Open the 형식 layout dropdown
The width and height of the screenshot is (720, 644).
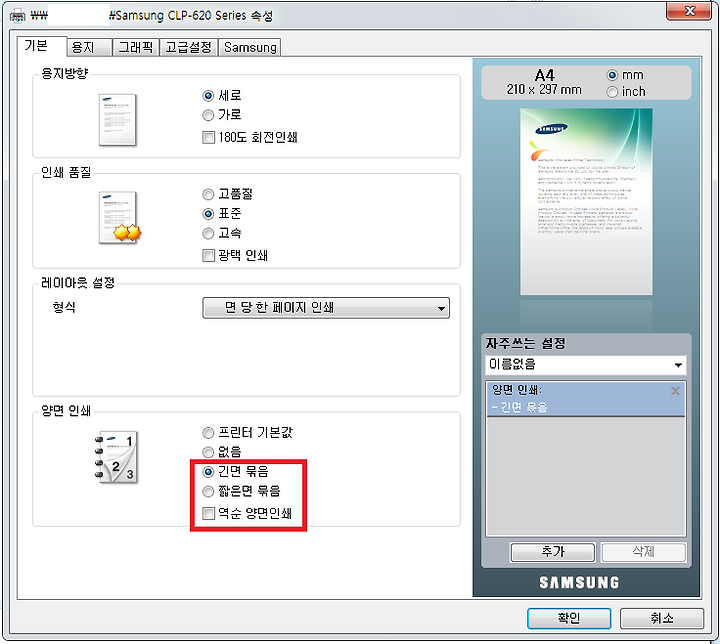326,308
